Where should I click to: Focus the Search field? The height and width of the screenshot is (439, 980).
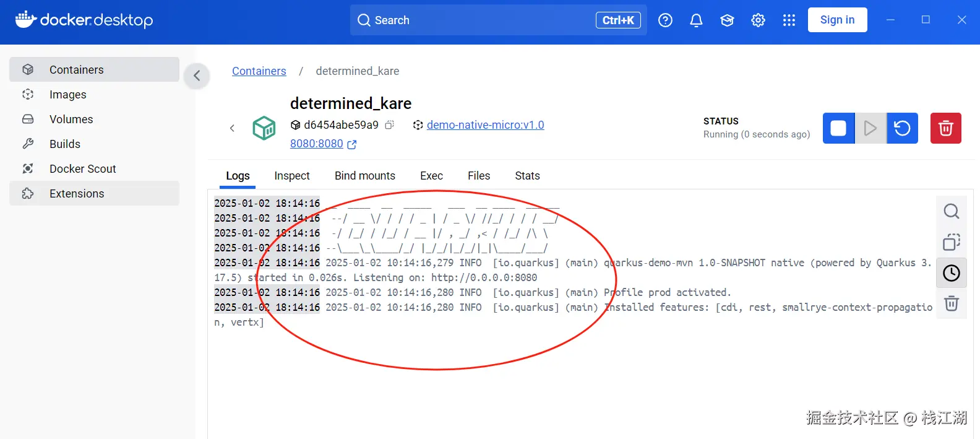pos(499,20)
